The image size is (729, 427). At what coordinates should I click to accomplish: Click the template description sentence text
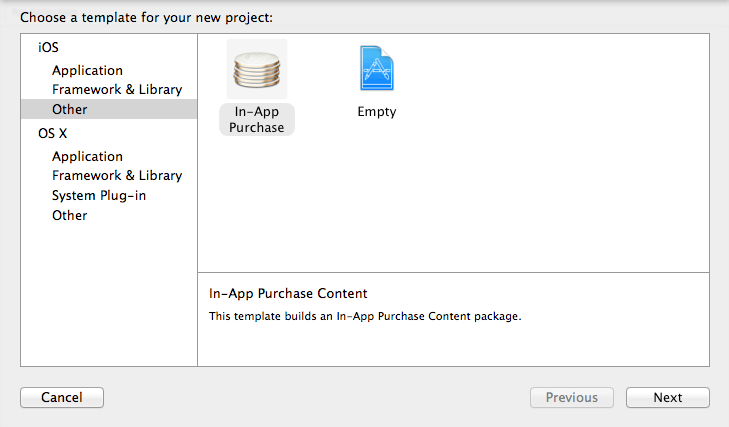[x=365, y=317]
